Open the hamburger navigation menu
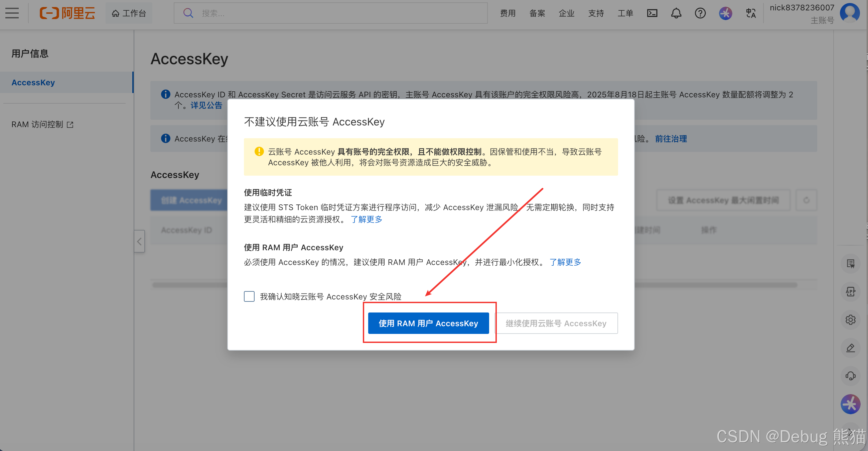Viewport: 868px width, 451px height. pos(12,13)
